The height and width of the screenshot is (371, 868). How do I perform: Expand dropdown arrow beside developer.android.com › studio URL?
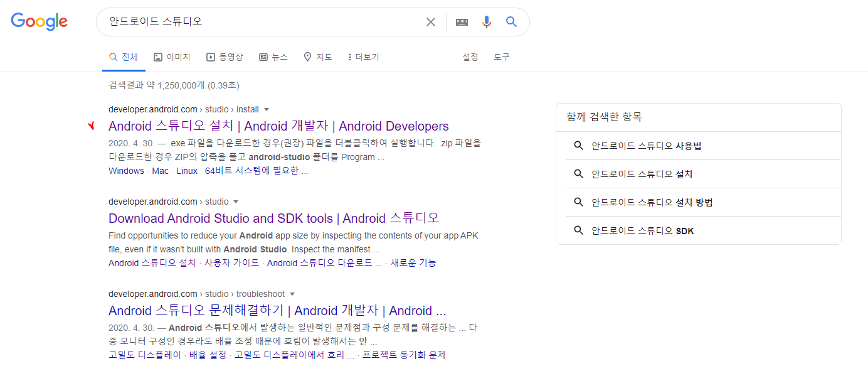236,202
